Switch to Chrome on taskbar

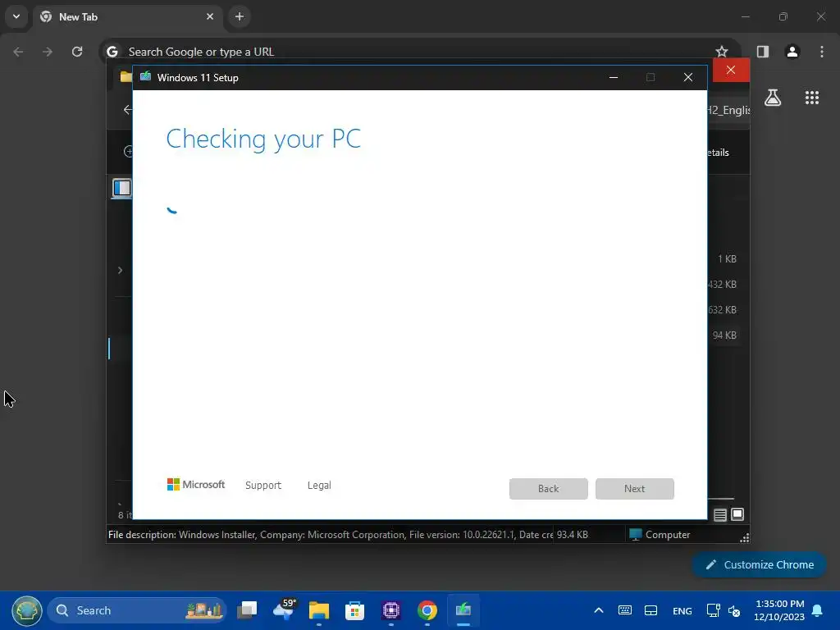point(427,610)
